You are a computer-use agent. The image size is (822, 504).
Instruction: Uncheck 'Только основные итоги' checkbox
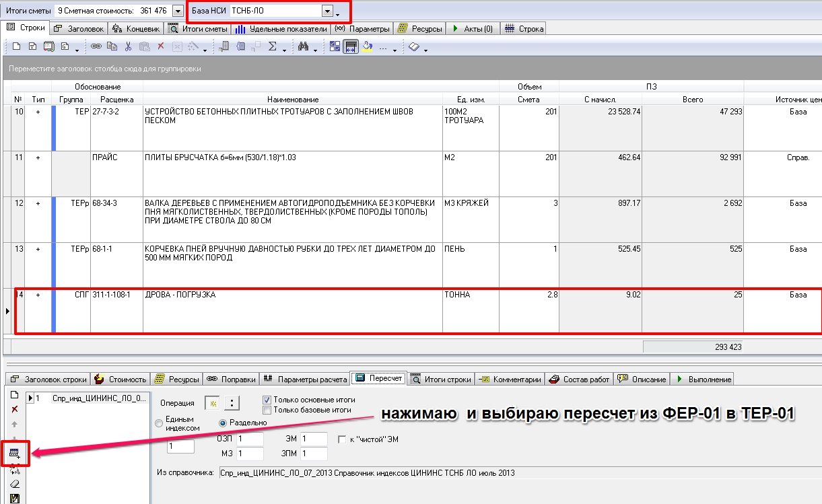(x=267, y=399)
